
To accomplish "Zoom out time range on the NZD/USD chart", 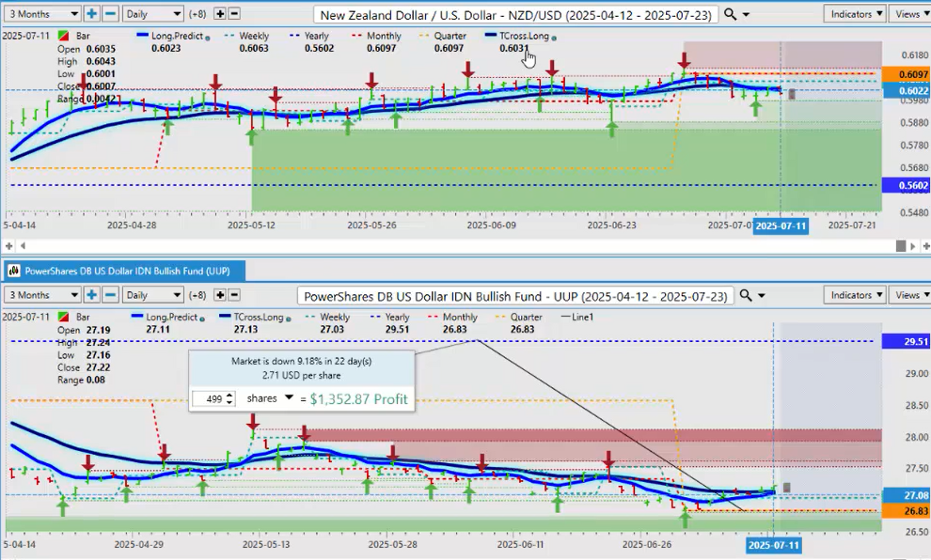I will point(110,14).
